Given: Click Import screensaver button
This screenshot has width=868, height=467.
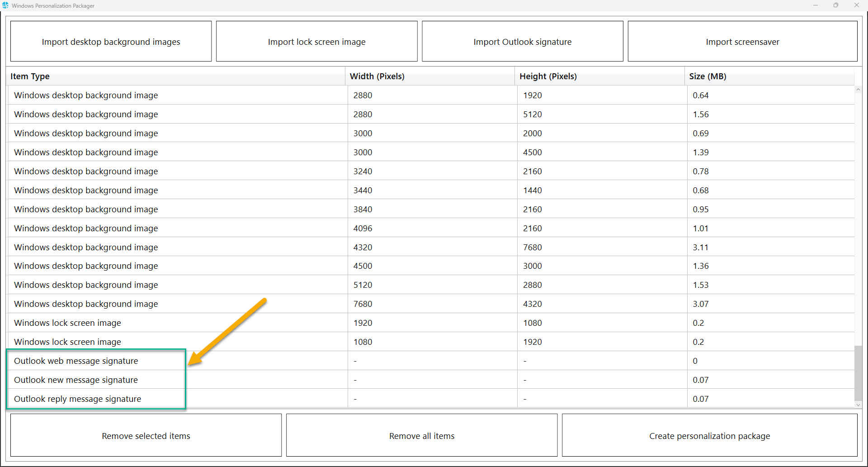Looking at the screenshot, I should pos(742,42).
